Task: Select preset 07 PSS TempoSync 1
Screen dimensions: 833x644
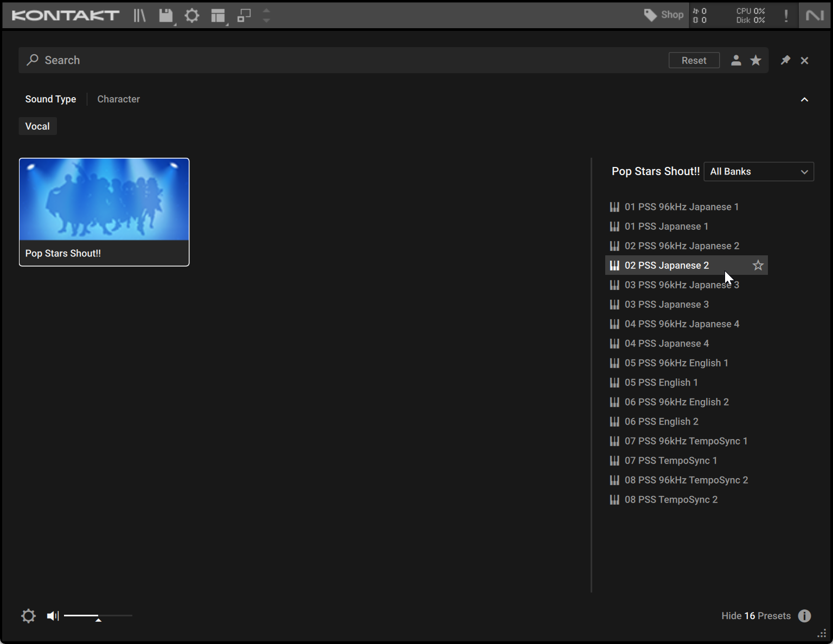Action: tap(687, 460)
